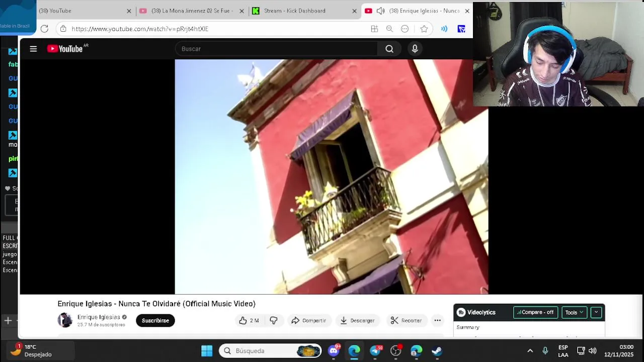Open the network icon in system tray
The image size is (644, 362).
(581, 351)
